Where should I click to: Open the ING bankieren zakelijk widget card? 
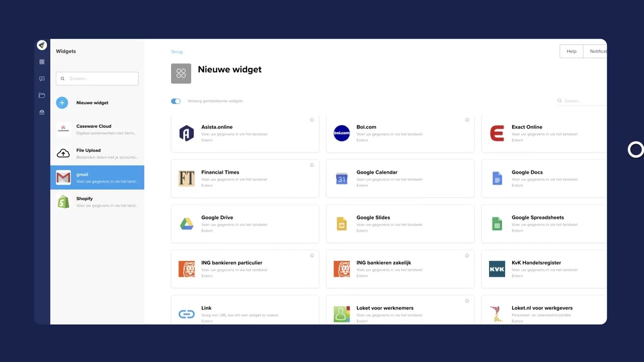(x=400, y=269)
